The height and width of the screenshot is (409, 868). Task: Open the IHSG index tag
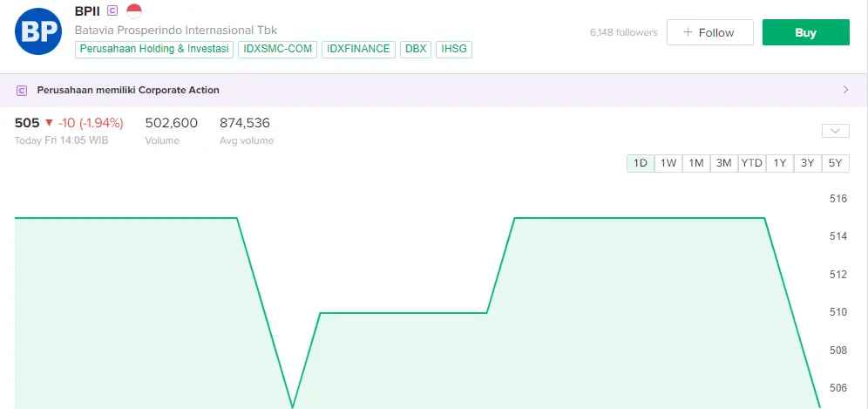[x=454, y=49]
